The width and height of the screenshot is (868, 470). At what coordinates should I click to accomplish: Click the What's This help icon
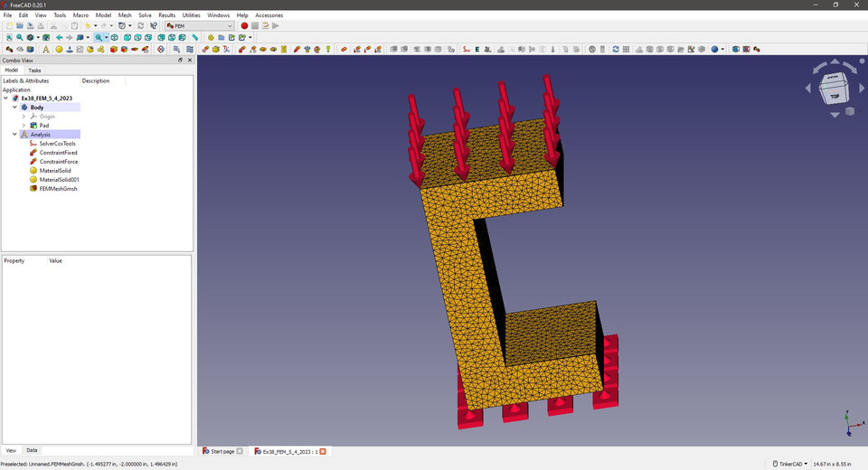tap(154, 25)
